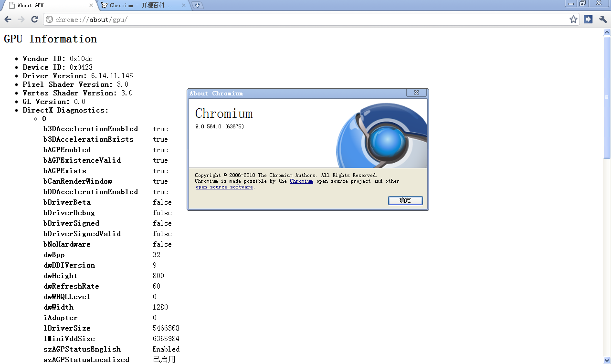The height and width of the screenshot is (364, 611).
Task: Click the Chromium logo in About dialog
Action: [382, 135]
